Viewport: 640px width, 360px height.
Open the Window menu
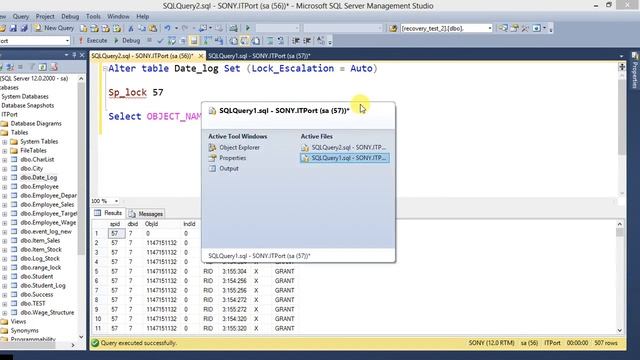pyautogui.click(x=118, y=16)
